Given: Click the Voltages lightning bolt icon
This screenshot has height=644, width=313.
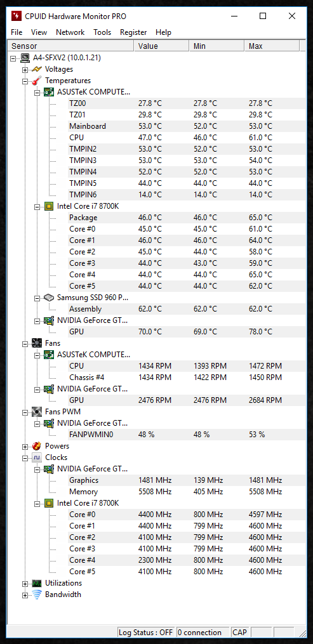Looking at the screenshot, I should 37,69.
